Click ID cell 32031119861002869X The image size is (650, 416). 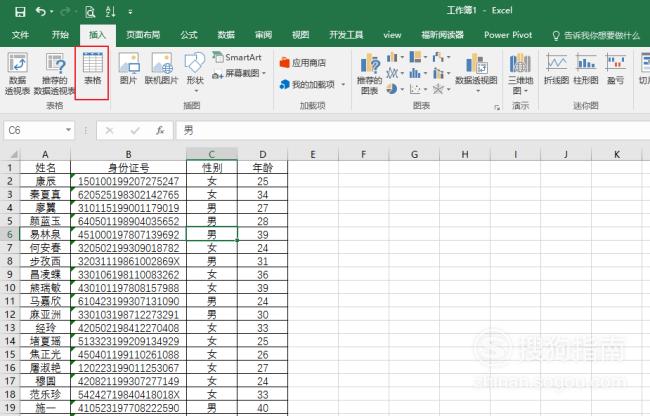tap(129, 261)
